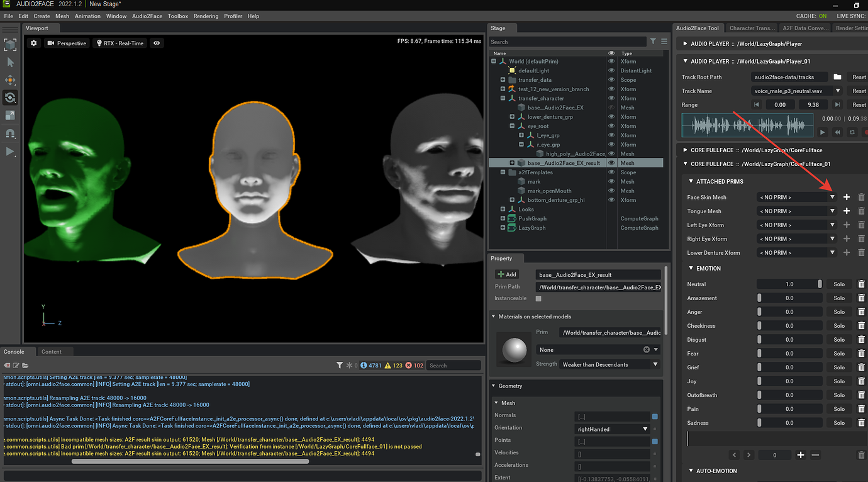Click the viewport settings gear icon
Screen dimensions: 868x482
click(x=34, y=43)
